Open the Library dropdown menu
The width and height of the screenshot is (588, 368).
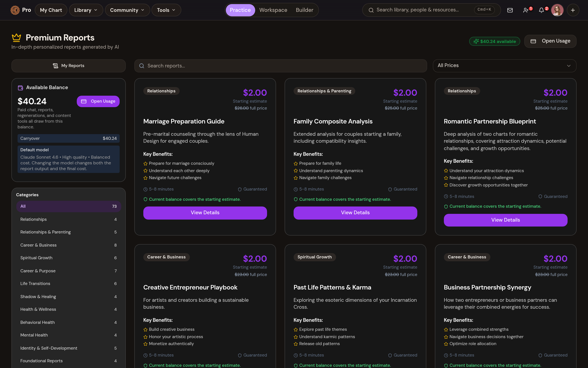coord(86,10)
